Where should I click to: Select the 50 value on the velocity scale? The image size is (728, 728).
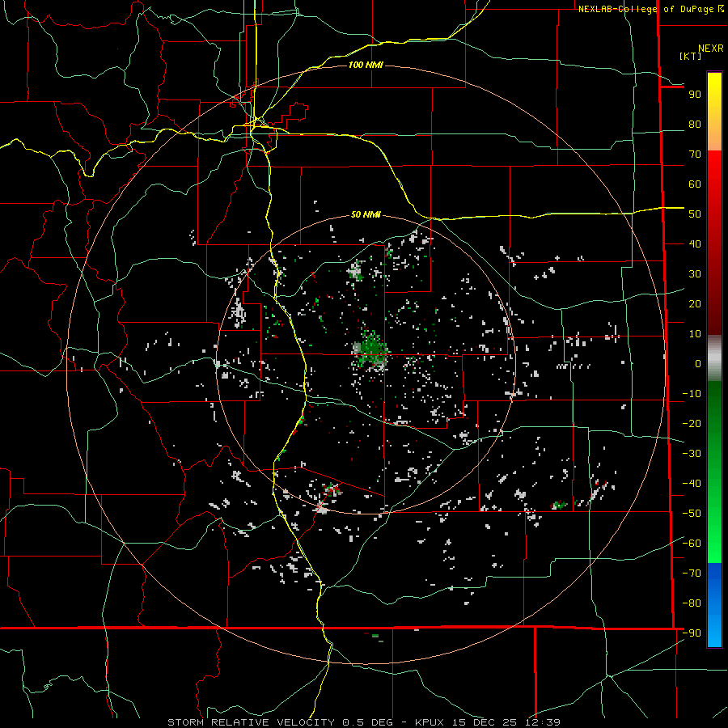(x=695, y=214)
